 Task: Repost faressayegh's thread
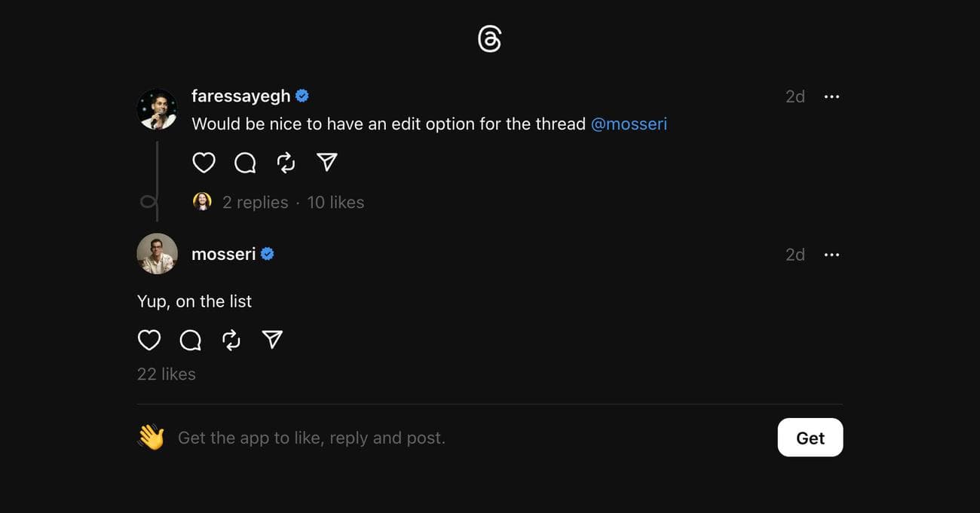point(286,163)
